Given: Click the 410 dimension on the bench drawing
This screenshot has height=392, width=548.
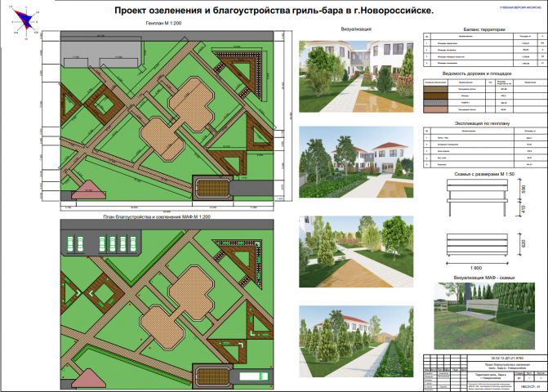Looking at the screenshot, I should click(523, 209).
